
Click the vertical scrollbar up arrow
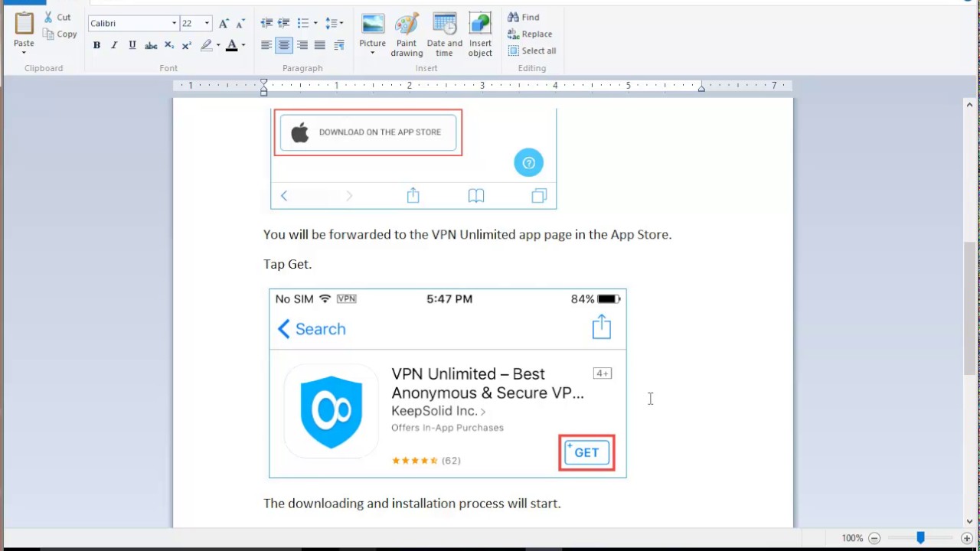point(970,104)
